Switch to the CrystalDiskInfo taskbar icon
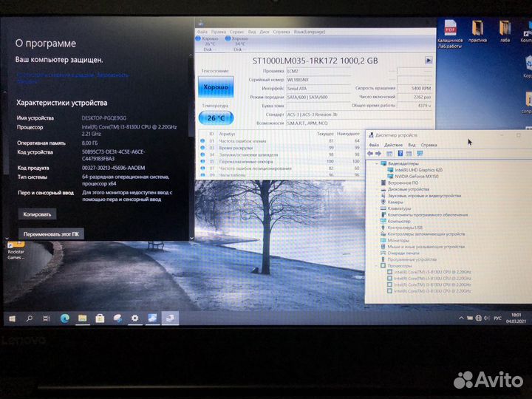Screen dimensions: 532x399 [x=152, y=318]
